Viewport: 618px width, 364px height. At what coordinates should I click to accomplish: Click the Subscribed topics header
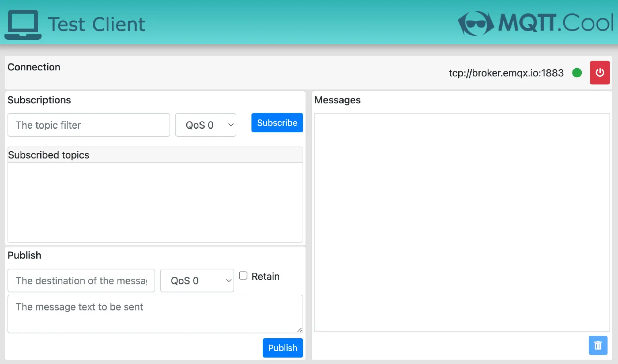pyautogui.click(x=49, y=155)
